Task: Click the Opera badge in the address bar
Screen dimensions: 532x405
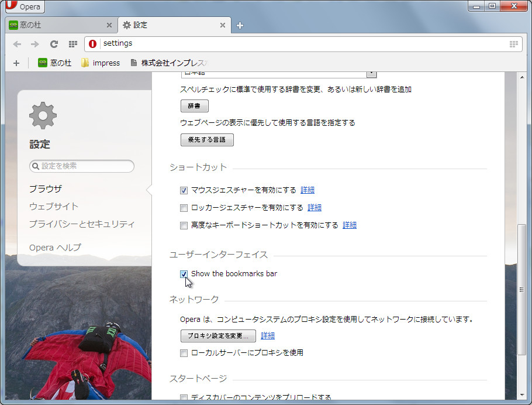Action: coord(92,43)
